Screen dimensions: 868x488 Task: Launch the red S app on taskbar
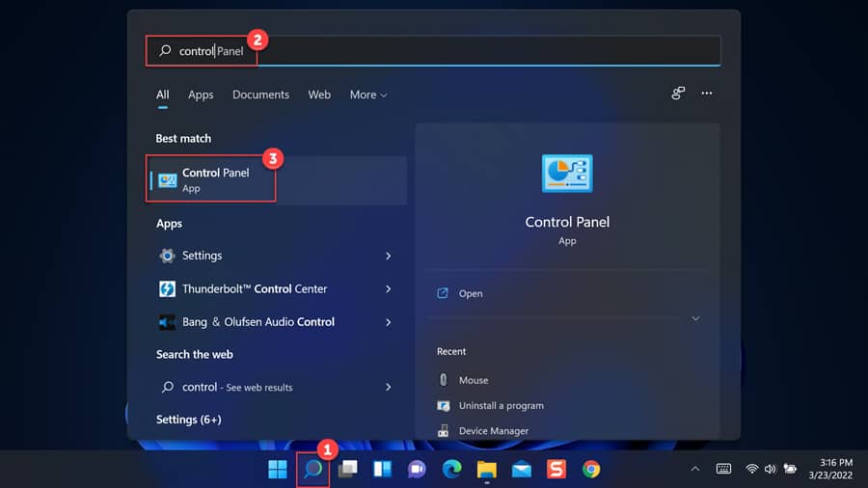[x=556, y=469]
